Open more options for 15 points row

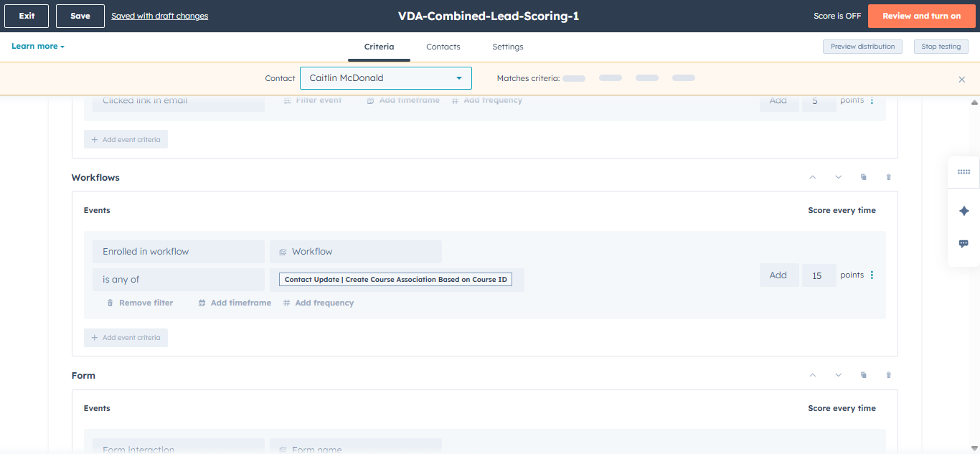[x=872, y=275]
